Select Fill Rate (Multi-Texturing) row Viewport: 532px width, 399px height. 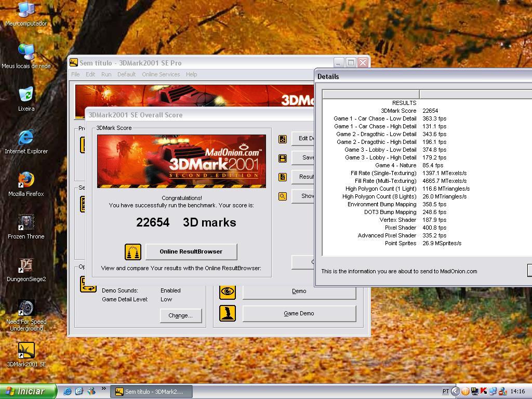[427, 181]
